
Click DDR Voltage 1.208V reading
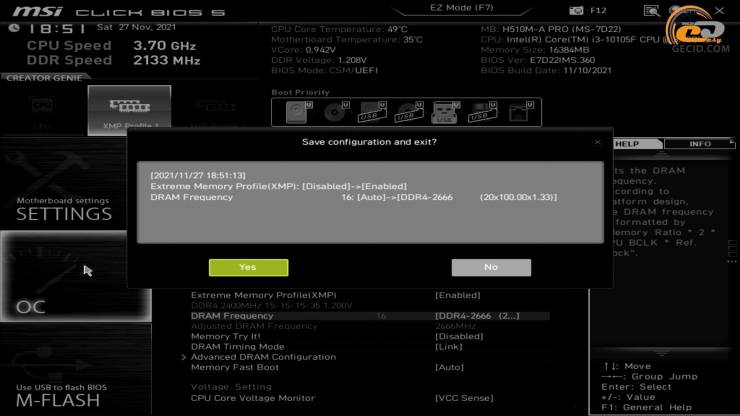319,60
